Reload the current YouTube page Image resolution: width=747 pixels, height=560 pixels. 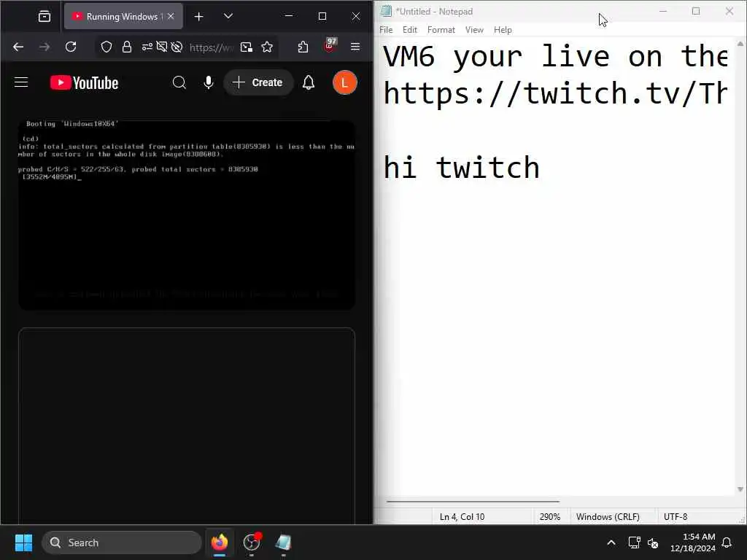pyautogui.click(x=71, y=47)
